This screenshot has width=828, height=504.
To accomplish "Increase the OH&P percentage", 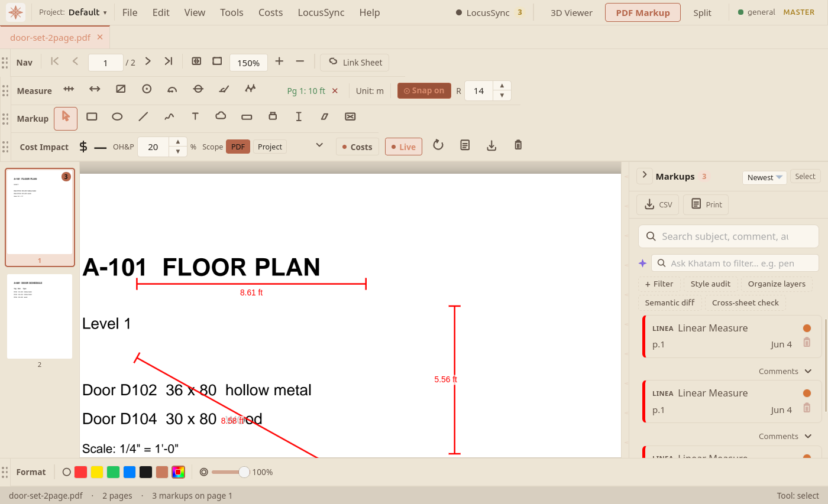I will pos(178,142).
